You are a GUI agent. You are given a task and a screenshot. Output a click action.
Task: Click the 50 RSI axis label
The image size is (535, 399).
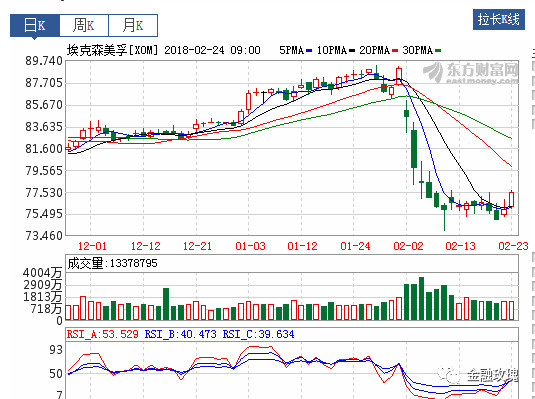coord(56,374)
